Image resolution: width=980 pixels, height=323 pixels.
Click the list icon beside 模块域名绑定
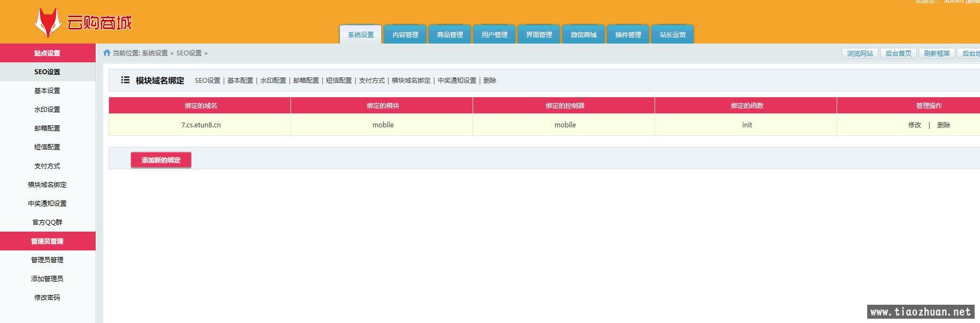125,80
